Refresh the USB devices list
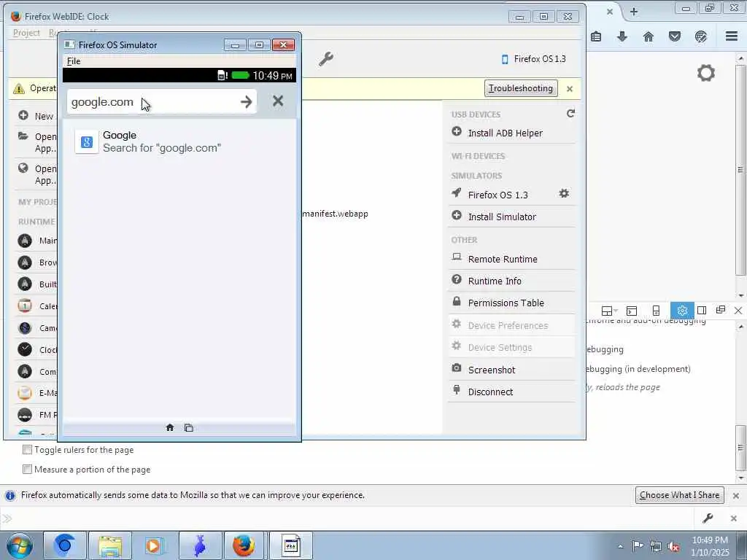 tap(570, 113)
